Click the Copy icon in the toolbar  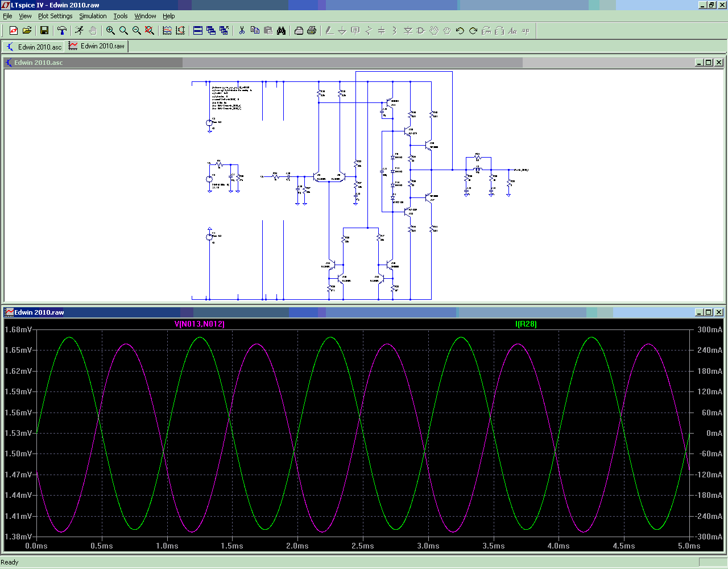tap(255, 31)
